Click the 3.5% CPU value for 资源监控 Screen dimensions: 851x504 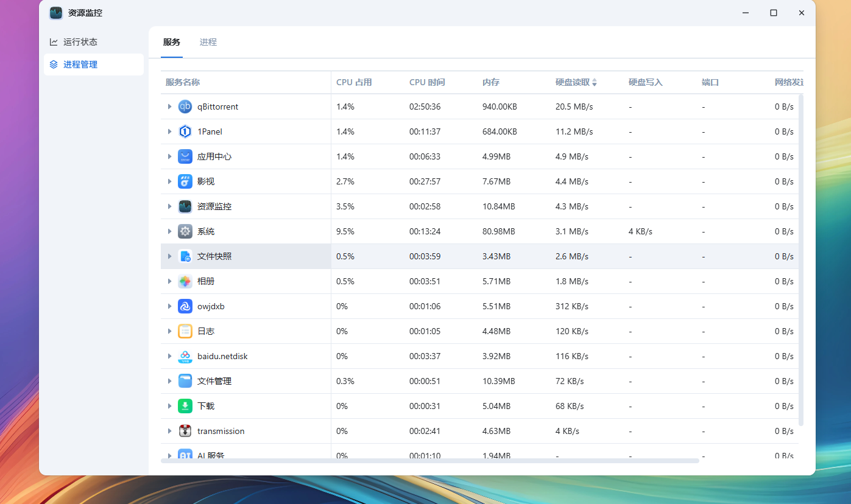[345, 206]
